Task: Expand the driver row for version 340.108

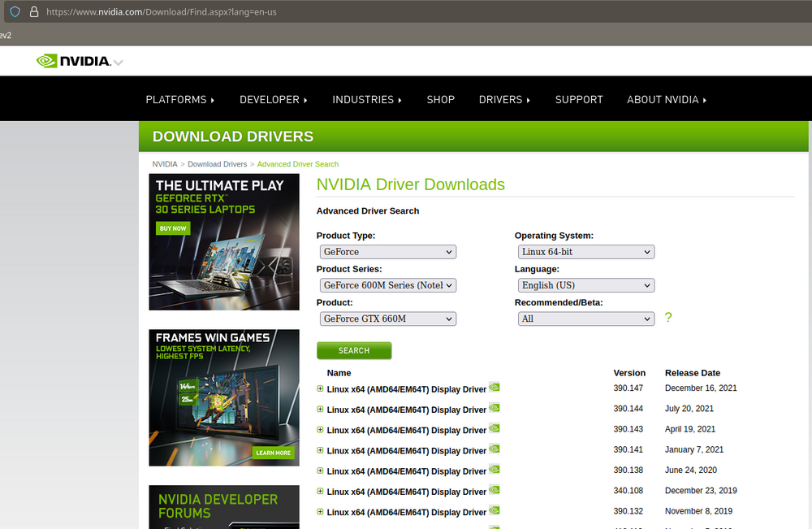Action: (320, 491)
